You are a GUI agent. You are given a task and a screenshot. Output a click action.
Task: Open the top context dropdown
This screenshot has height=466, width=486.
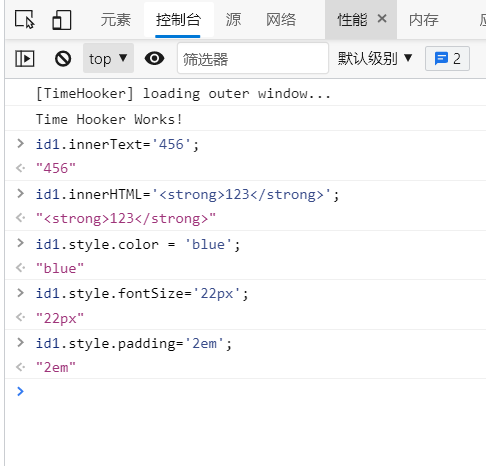108,58
